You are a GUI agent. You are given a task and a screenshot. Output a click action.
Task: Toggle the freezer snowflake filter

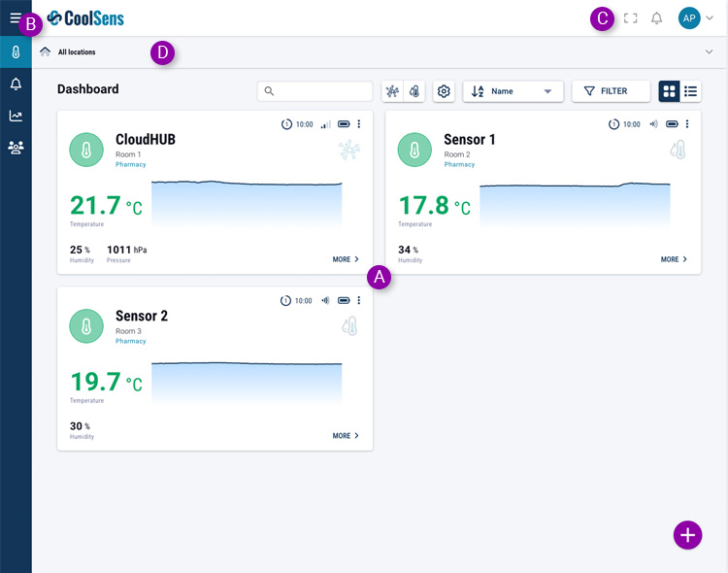[x=392, y=91]
